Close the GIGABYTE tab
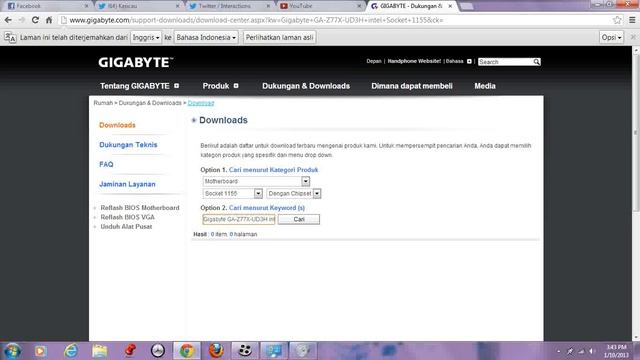The image size is (640, 360). (450, 6)
